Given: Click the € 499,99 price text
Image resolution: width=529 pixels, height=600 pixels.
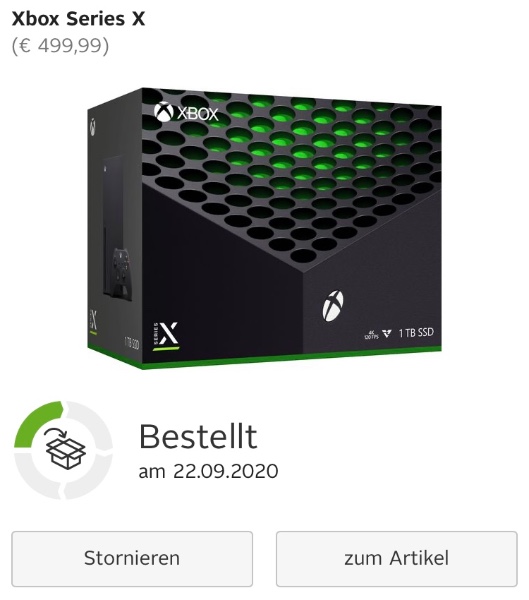Looking at the screenshot, I should pyautogui.click(x=60, y=46).
